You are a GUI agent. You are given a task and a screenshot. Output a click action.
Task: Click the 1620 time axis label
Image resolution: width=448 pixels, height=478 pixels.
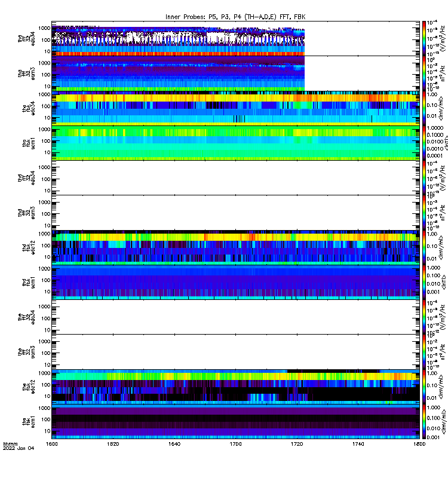click(x=113, y=444)
